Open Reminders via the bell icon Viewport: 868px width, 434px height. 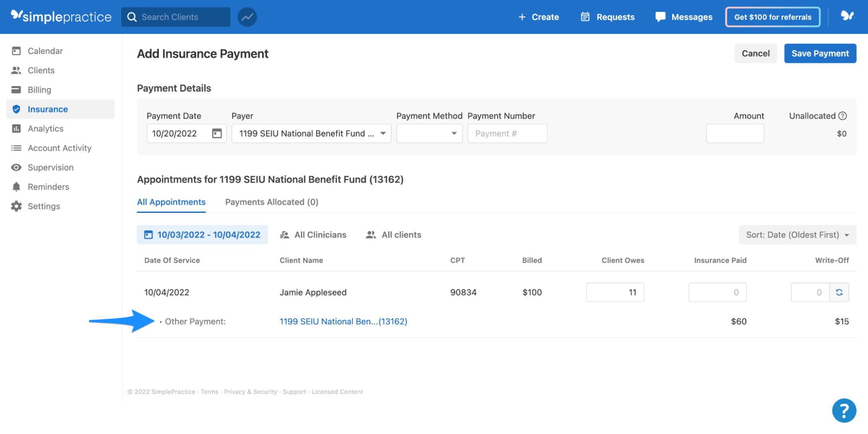16,186
